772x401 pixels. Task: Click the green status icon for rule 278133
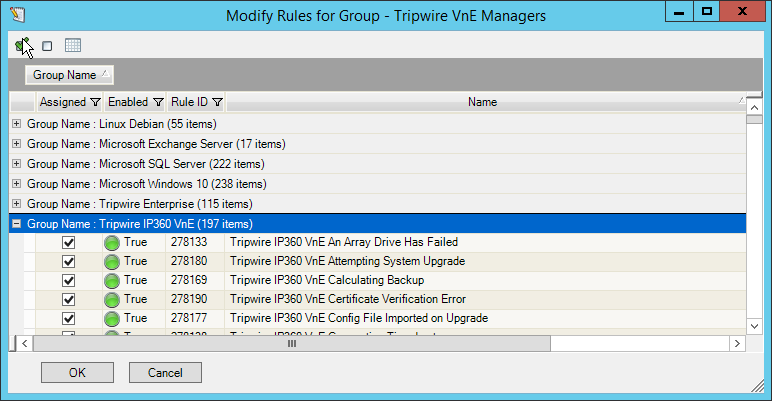click(x=112, y=243)
